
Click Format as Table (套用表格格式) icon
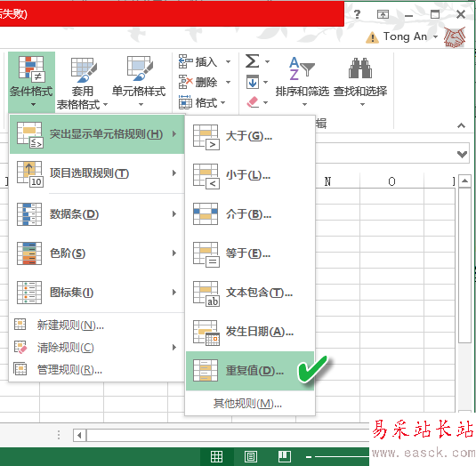coord(84,70)
